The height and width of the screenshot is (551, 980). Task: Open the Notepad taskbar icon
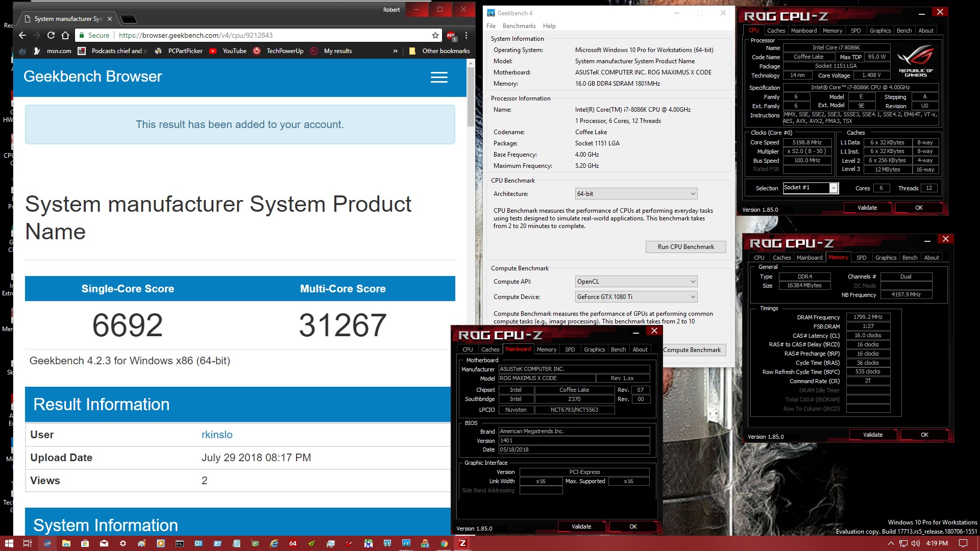coord(236,543)
